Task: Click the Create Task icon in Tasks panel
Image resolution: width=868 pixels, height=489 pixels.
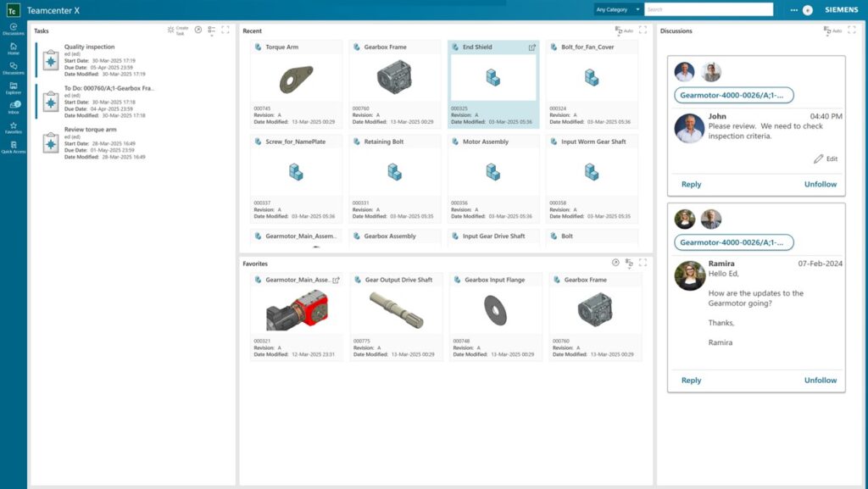Action: pos(172,30)
